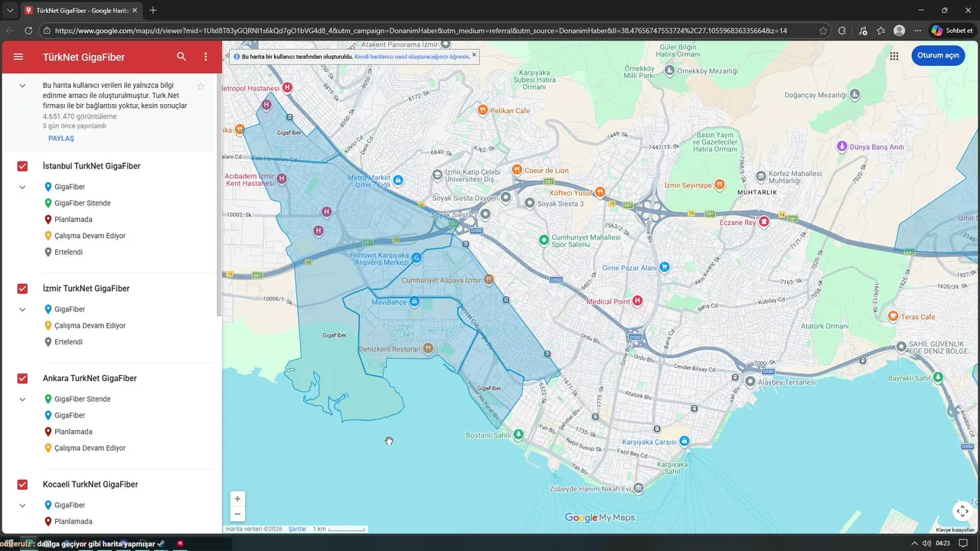Select the Medical Point hospital marker
The image size is (980, 551).
click(637, 301)
